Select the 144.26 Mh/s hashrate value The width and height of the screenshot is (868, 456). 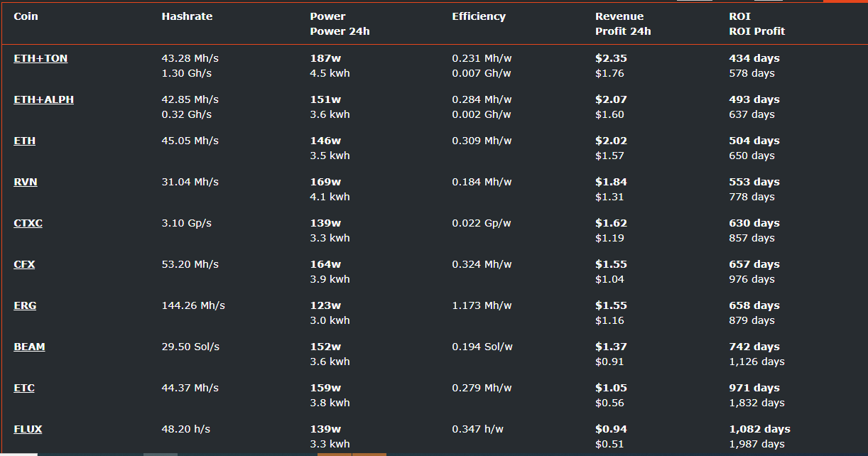click(193, 305)
